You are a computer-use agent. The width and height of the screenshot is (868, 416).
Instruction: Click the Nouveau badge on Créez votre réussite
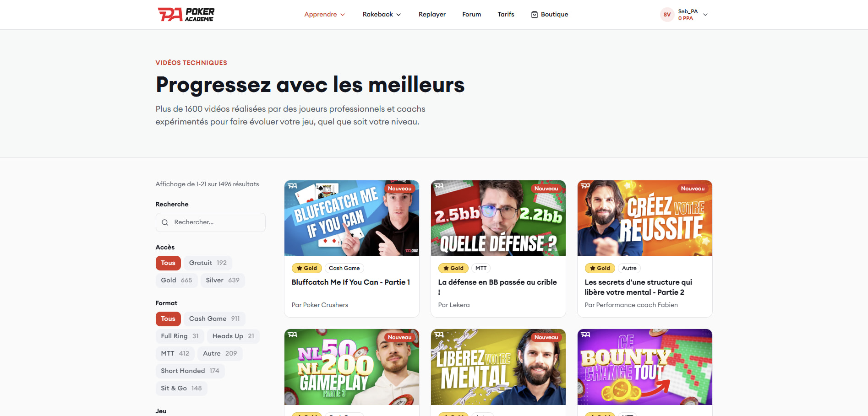[x=693, y=189]
